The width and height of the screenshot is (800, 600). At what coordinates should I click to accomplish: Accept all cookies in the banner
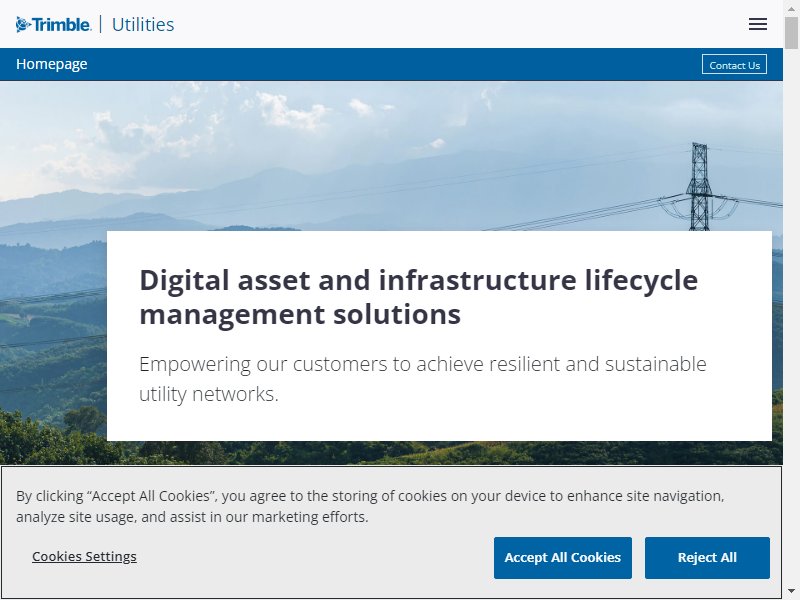point(563,558)
